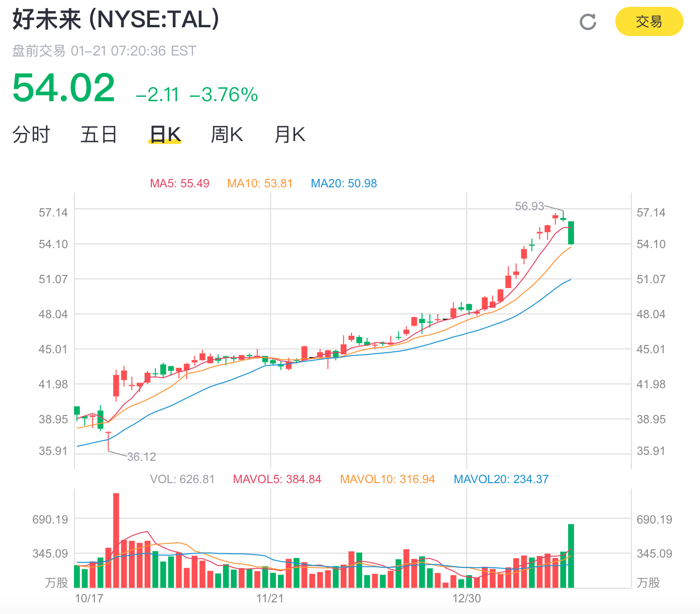Screen dimensions: 700x614
Task: Open the 五日 five-day chart tab
Action: [99, 134]
